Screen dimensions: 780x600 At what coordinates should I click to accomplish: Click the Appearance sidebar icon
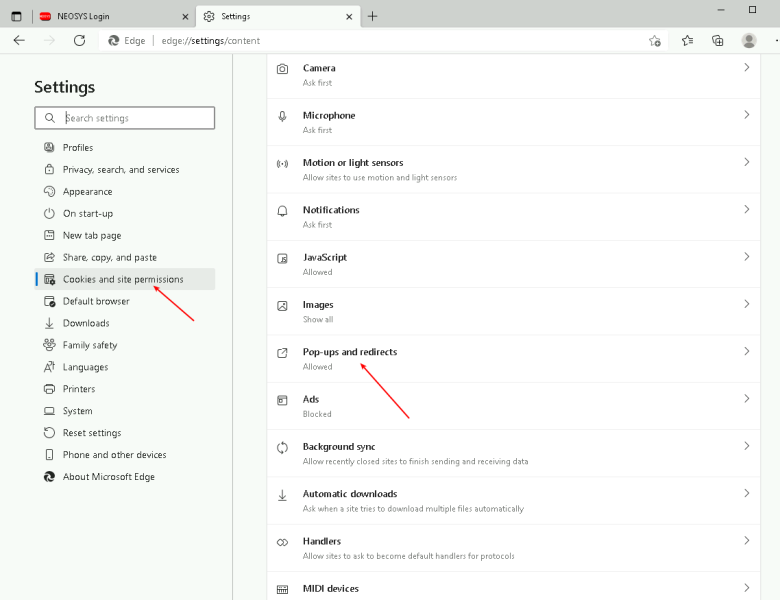tap(49, 191)
